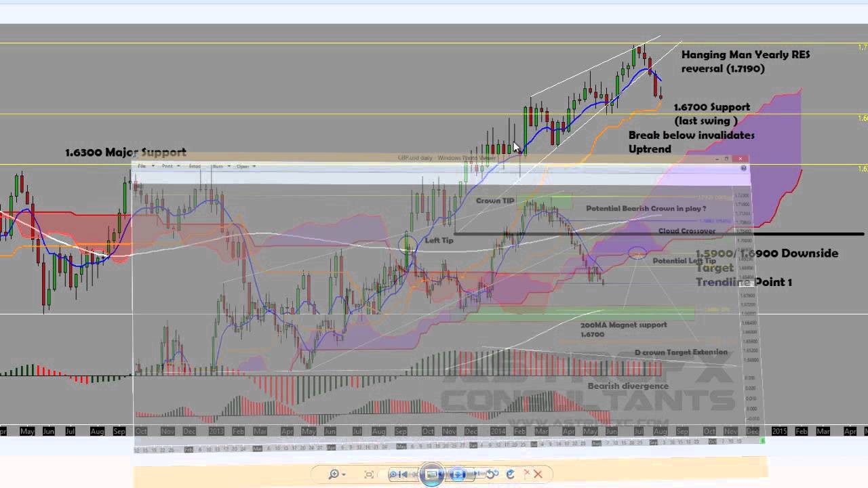Viewport: 868px width, 488px height.
Task: Click the 'Hanging Man Yearly RES' annotation
Action: pos(745,54)
